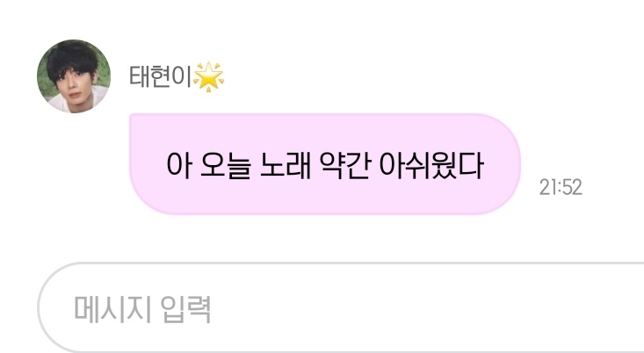Click the pink bubble's left padding area
Viewport: 644px width, 353px height.
pyautogui.click(x=147, y=164)
